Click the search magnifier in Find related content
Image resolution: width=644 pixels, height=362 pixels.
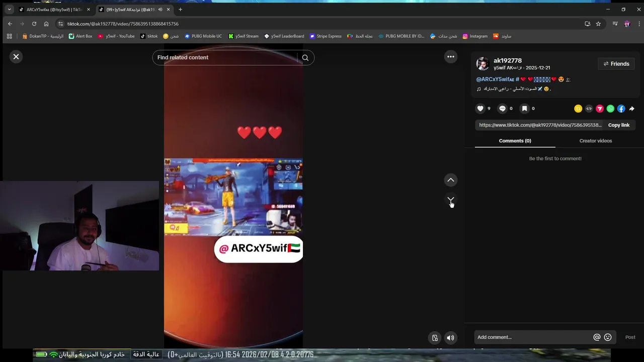point(305,57)
